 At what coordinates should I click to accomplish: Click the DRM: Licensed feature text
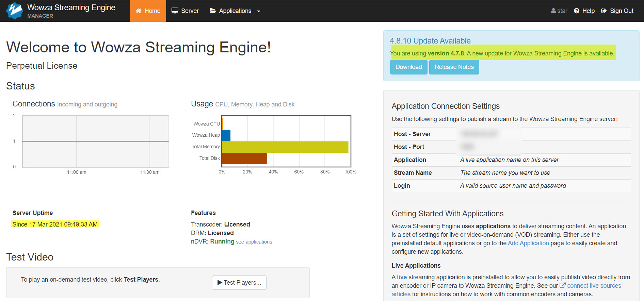(x=212, y=233)
